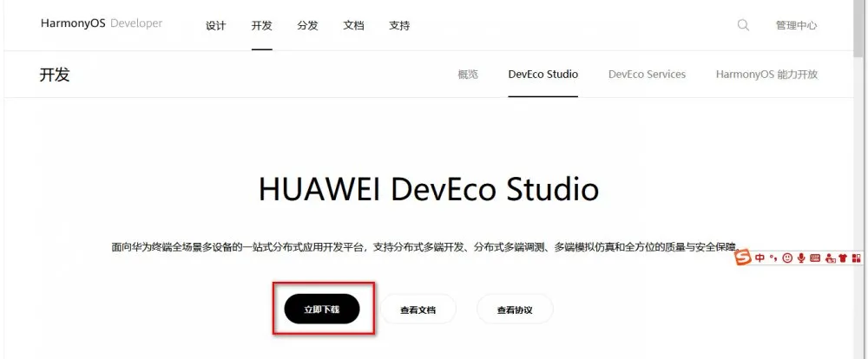Activate Sogou voice input microphone
Viewport: 868px width, 359px height.
(801, 258)
